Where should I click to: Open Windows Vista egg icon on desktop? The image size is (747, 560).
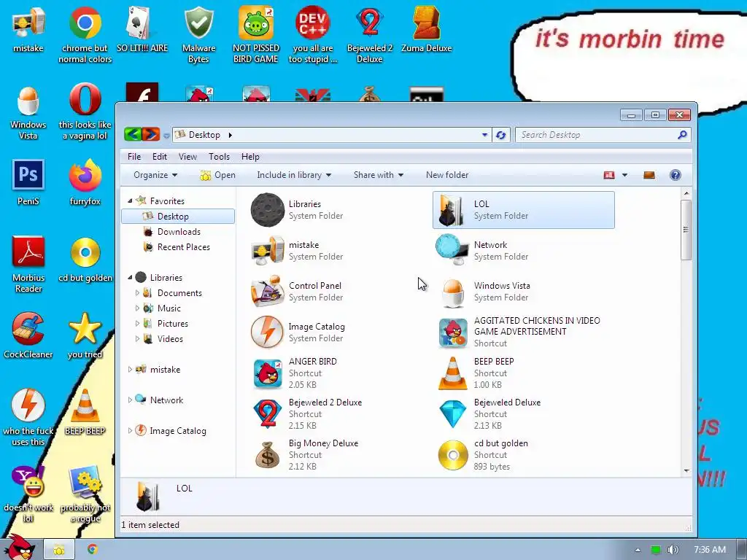[x=28, y=112]
